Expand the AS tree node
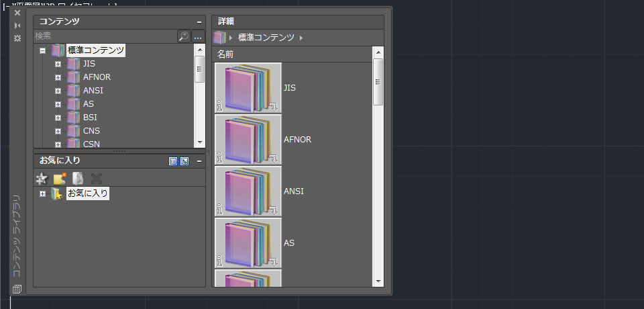 click(58, 105)
